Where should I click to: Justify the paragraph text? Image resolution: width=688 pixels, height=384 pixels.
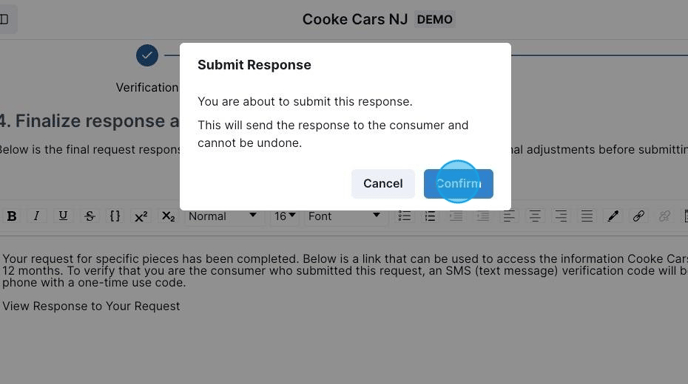[x=587, y=216]
